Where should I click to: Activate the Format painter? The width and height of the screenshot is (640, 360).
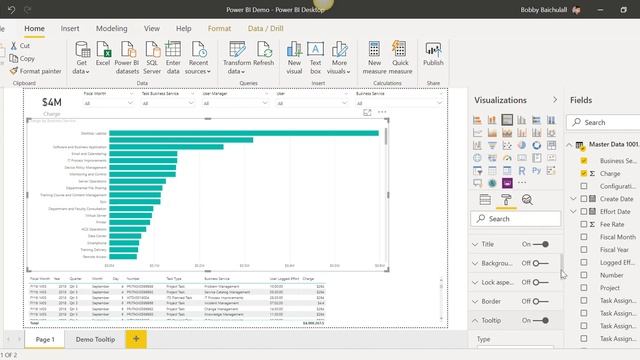pos(36,71)
